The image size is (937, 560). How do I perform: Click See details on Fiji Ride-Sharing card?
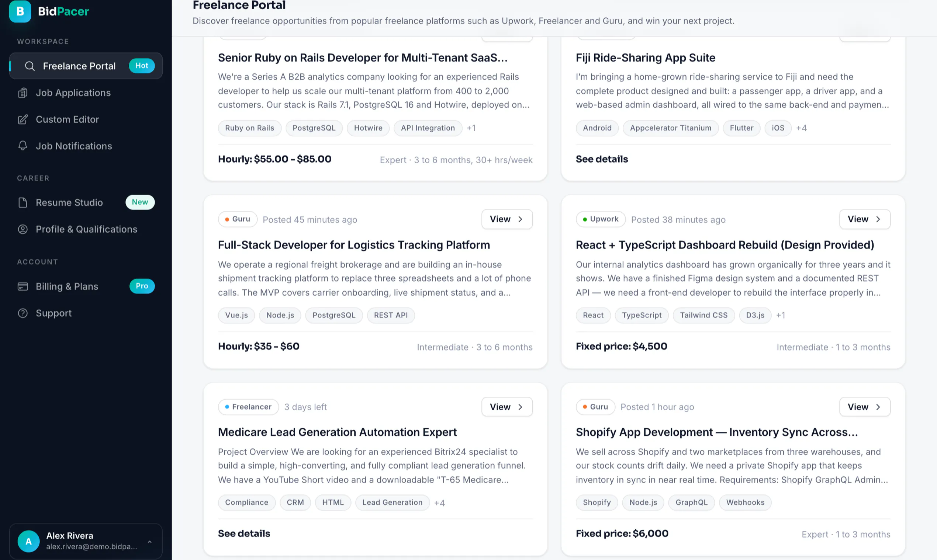pyautogui.click(x=602, y=159)
